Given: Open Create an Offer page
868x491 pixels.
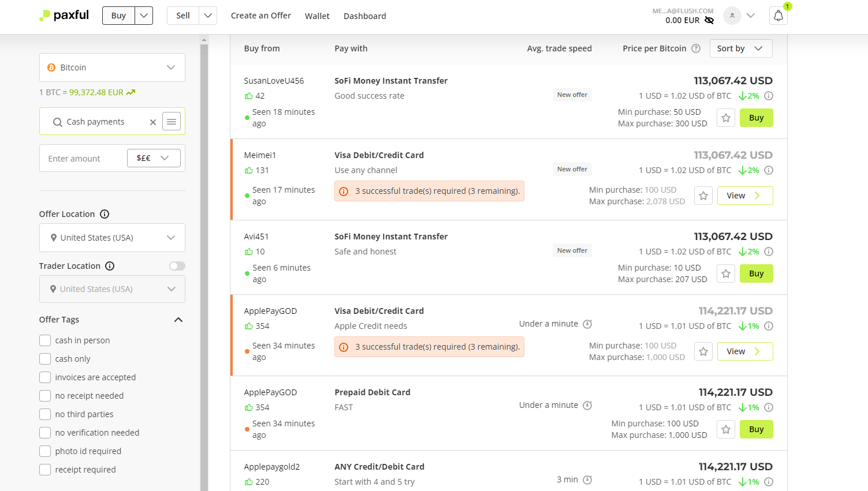Looking at the screenshot, I should pyautogui.click(x=261, y=16).
